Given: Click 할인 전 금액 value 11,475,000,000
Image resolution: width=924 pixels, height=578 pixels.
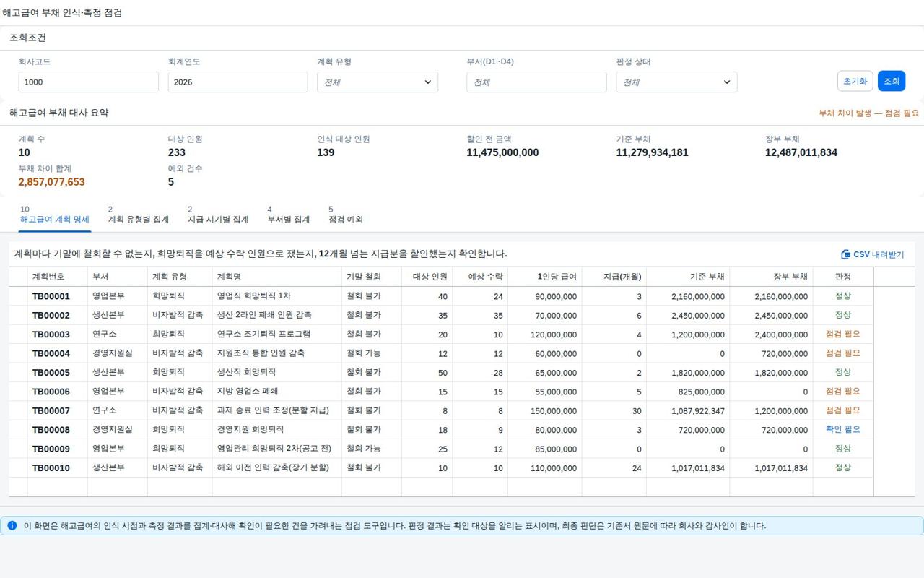Looking at the screenshot, I should tap(502, 152).
